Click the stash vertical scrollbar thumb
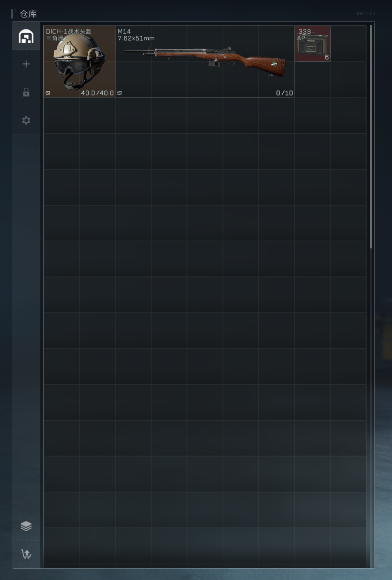Image resolution: width=392 pixels, height=580 pixels. pyautogui.click(x=371, y=137)
